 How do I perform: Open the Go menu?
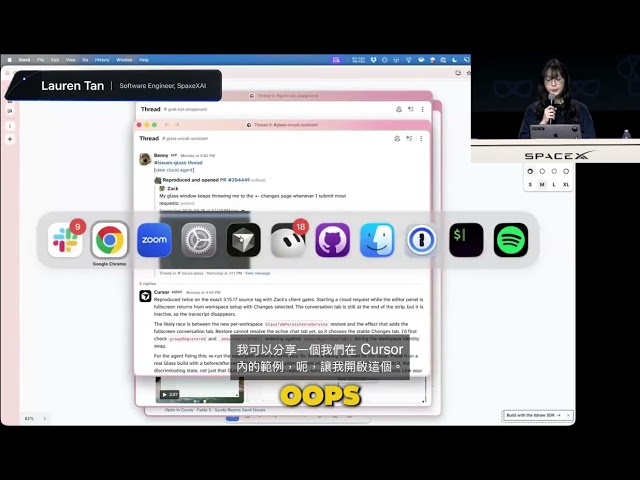pos(85,60)
